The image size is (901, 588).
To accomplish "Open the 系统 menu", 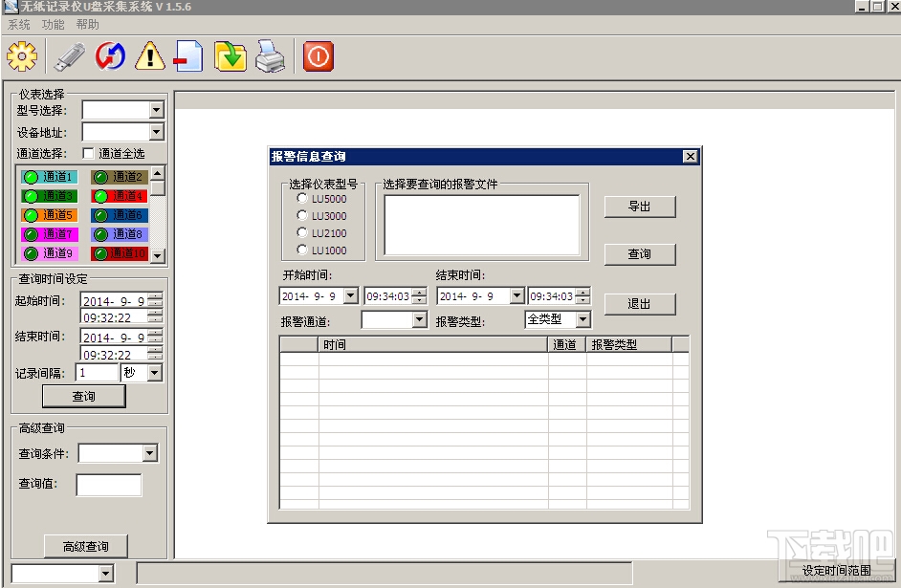I will (18, 25).
